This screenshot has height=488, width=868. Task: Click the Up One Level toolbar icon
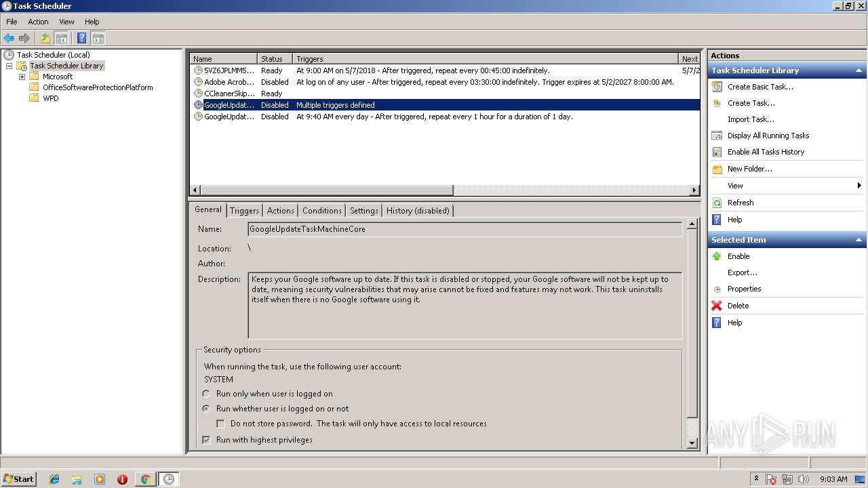point(45,38)
